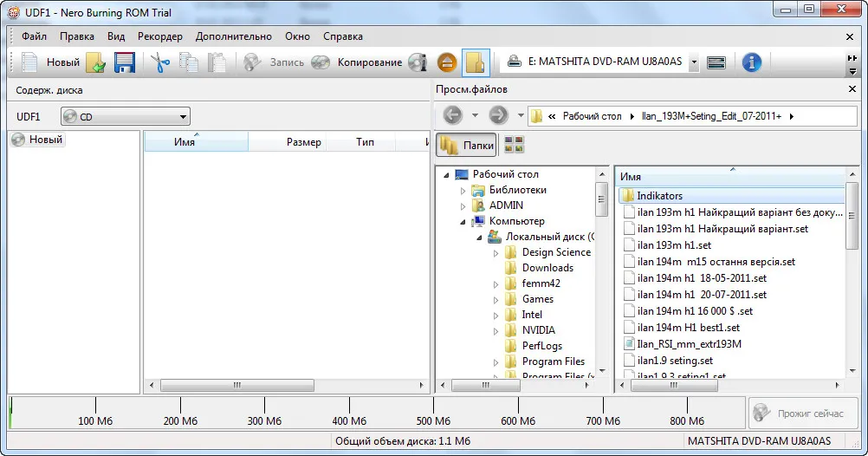This screenshot has width=868, height=456.
Task: Expand the femm42 folder
Action: click(x=496, y=283)
